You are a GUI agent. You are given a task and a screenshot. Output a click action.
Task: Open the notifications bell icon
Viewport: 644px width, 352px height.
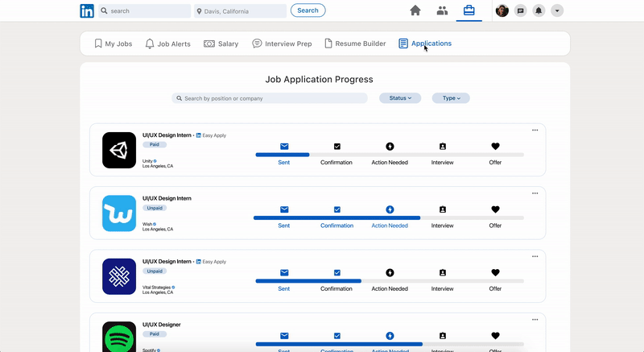pyautogui.click(x=539, y=10)
